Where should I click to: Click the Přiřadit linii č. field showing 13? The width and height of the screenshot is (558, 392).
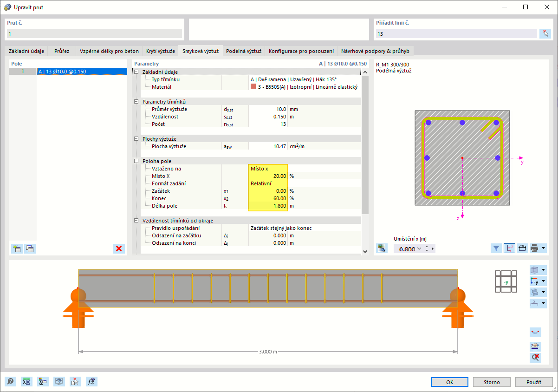[456, 33]
